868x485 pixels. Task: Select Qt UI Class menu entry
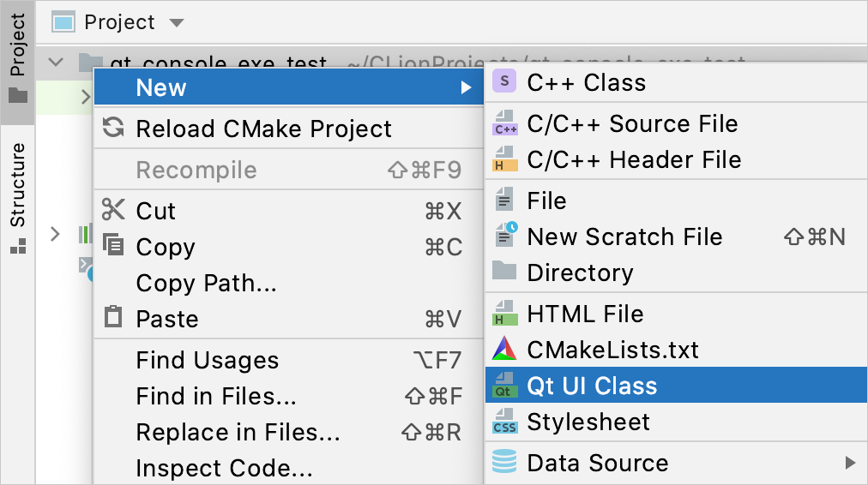[x=592, y=386]
